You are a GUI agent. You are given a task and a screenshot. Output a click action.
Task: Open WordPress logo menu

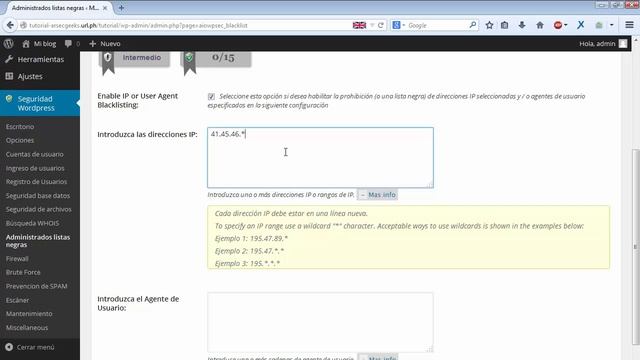click(9, 44)
